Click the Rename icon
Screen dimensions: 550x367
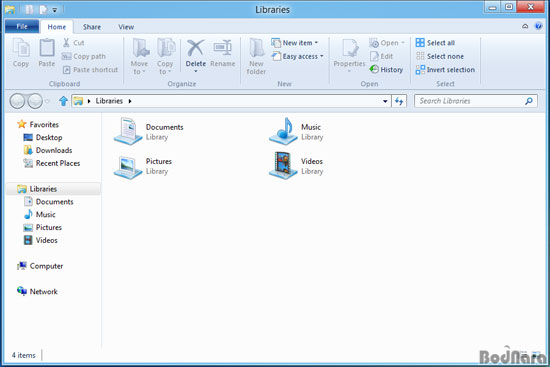[x=223, y=48]
